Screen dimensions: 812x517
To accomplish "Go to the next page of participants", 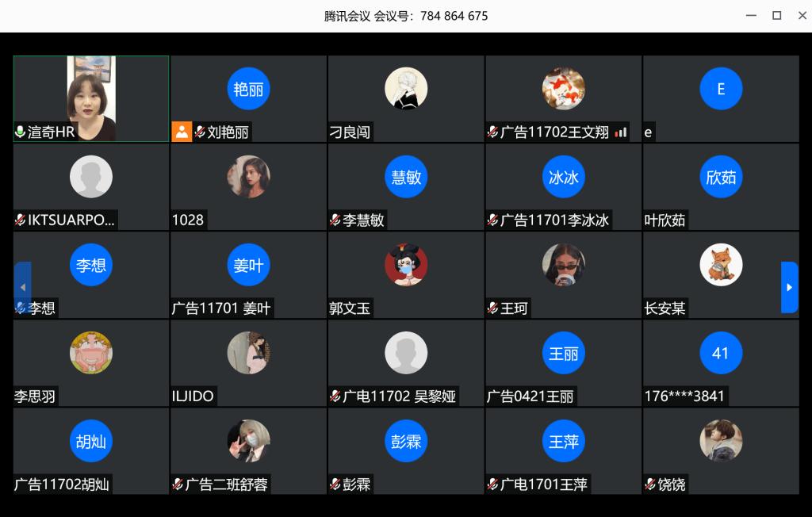I will 789,287.
